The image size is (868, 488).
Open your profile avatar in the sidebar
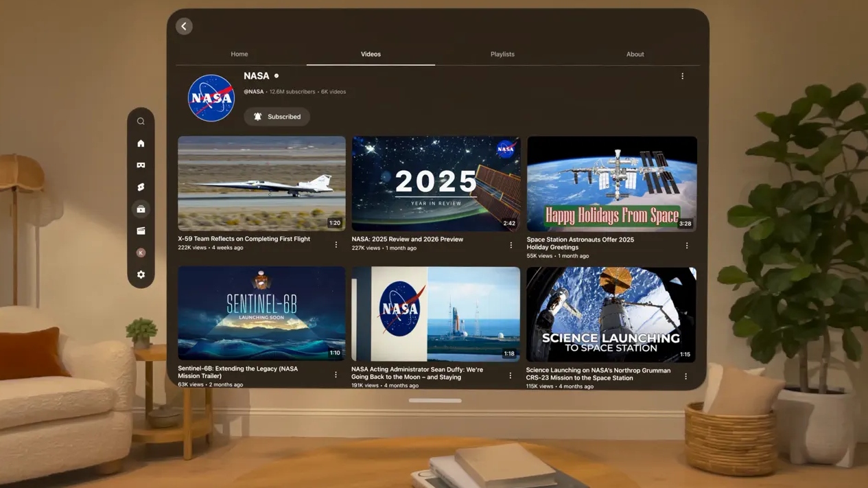coord(141,253)
